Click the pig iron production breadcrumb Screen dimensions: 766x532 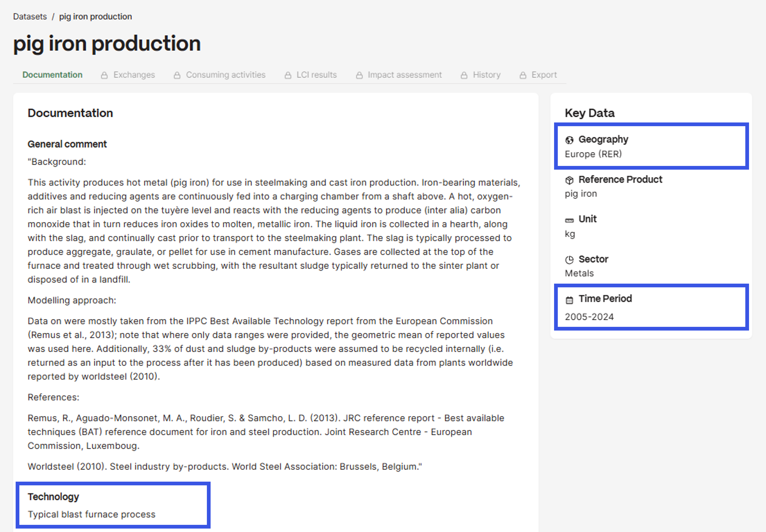coord(95,17)
